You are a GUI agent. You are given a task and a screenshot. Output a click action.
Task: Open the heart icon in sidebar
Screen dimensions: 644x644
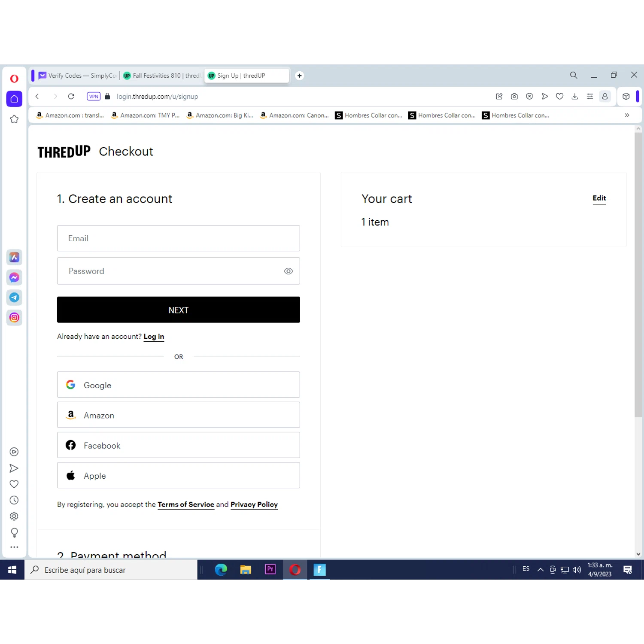[x=14, y=484]
